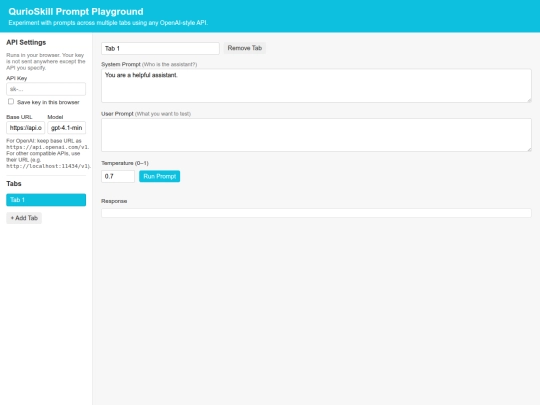Viewport: 540px width, 405px height.
Task: Click inside the System Prompt text area
Action: pos(316,86)
